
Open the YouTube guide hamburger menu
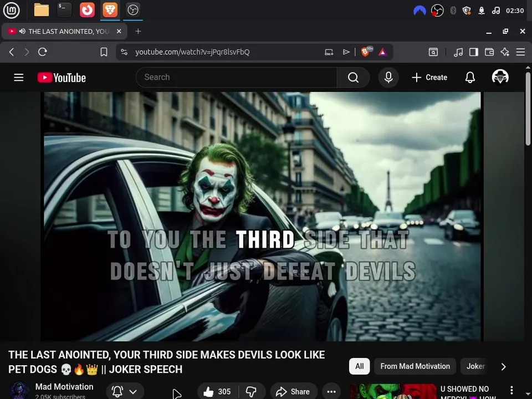pos(19,78)
